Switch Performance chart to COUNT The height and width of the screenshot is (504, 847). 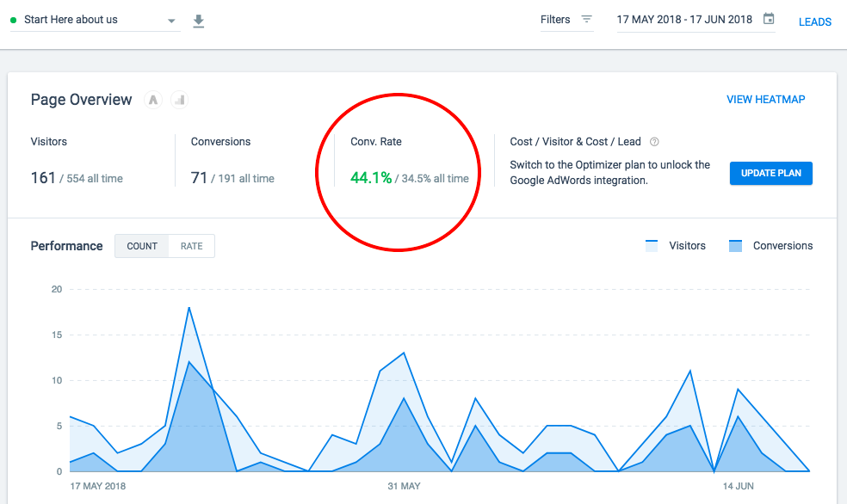[x=142, y=246]
